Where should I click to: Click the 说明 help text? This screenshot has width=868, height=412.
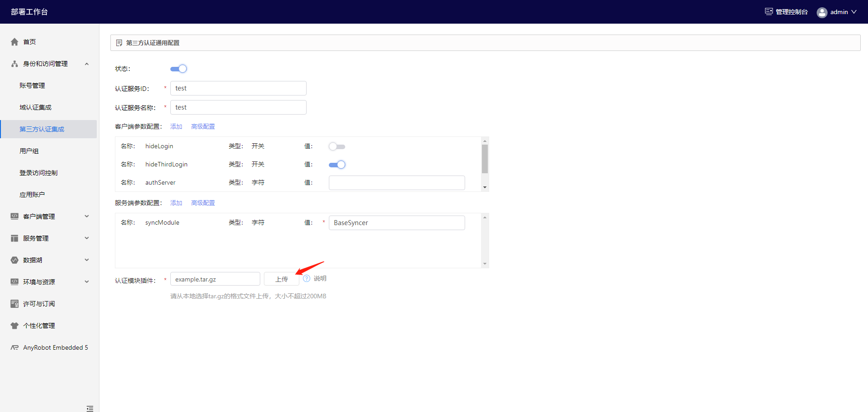point(320,278)
